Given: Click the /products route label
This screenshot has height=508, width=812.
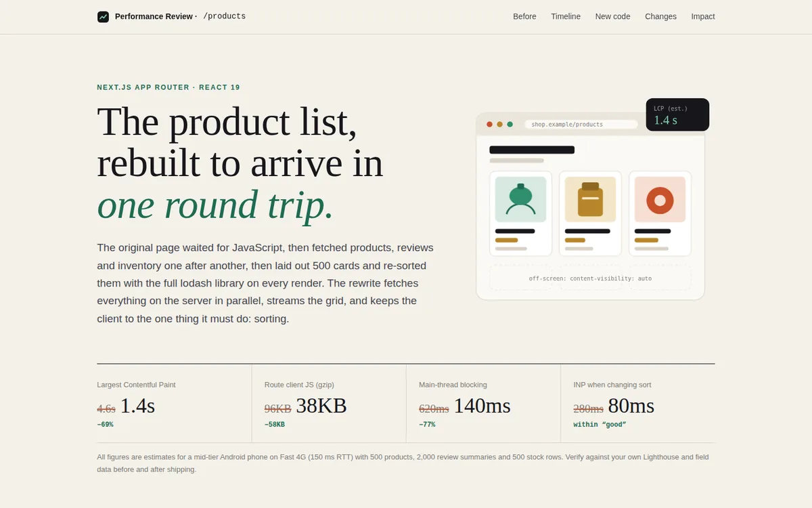Looking at the screenshot, I should pos(224,16).
